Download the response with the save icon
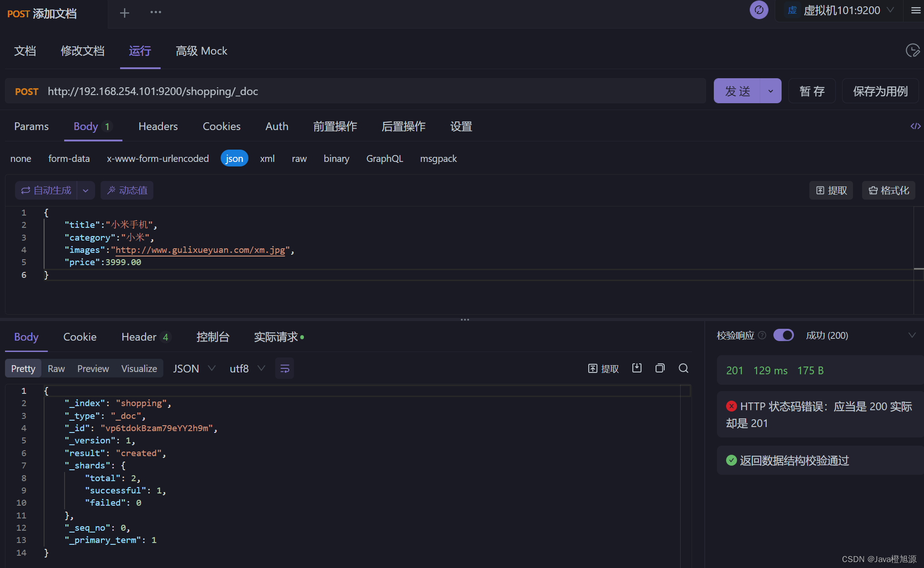 coord(637,368)
